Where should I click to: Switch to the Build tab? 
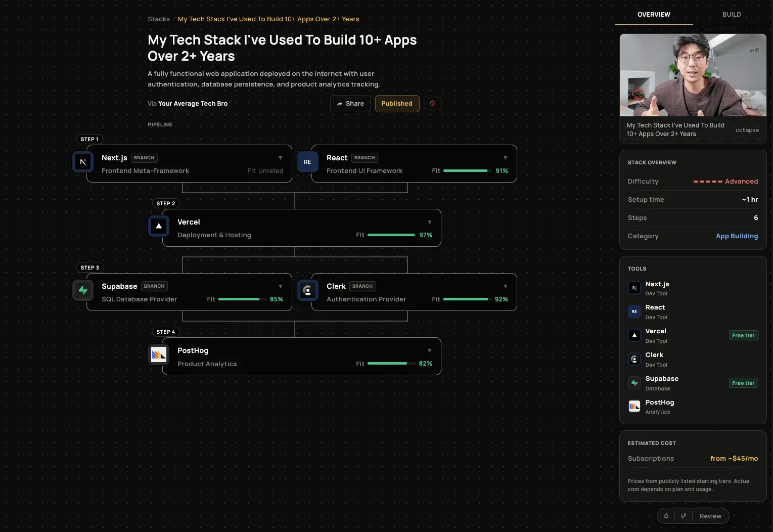click(732, 15)
